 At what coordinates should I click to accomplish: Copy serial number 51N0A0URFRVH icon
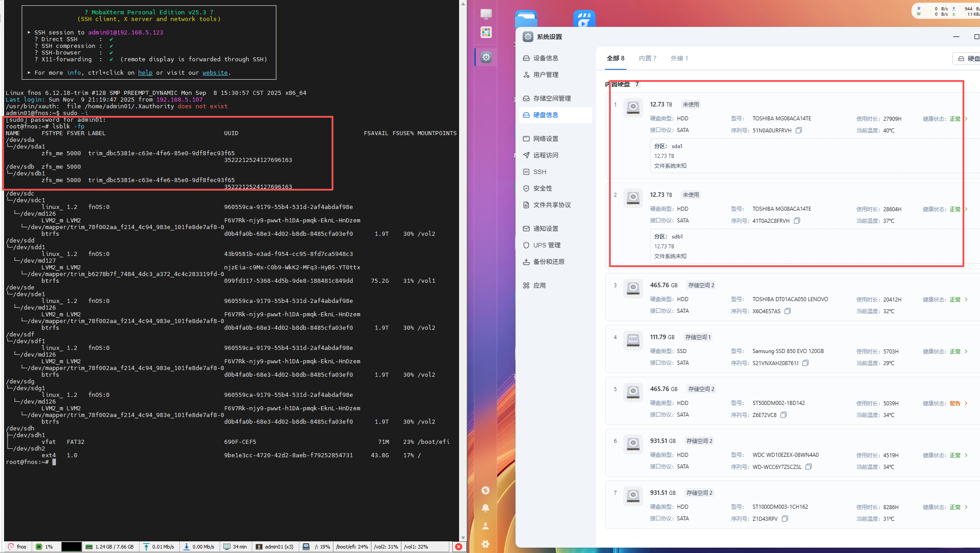pos(799,130)
